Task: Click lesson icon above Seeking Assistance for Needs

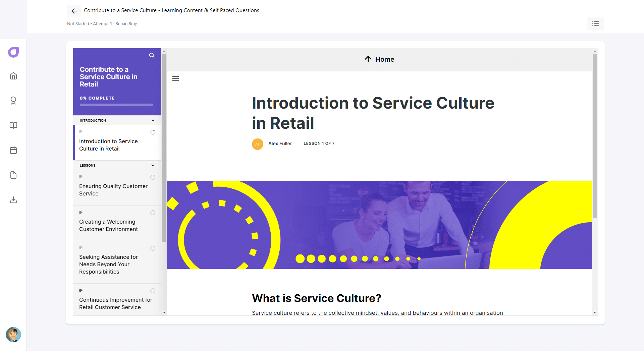Action: coord(81,248)
